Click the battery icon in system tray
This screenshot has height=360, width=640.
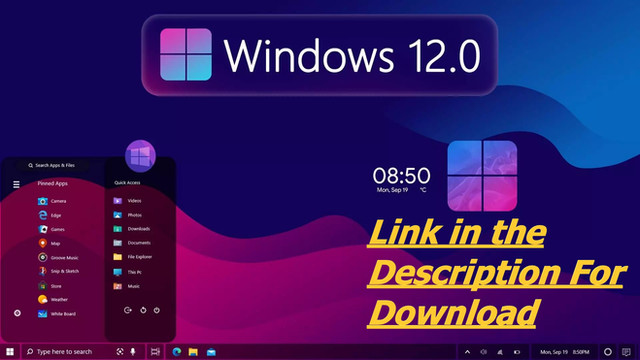pyautogui.click(x=517, y=352)
